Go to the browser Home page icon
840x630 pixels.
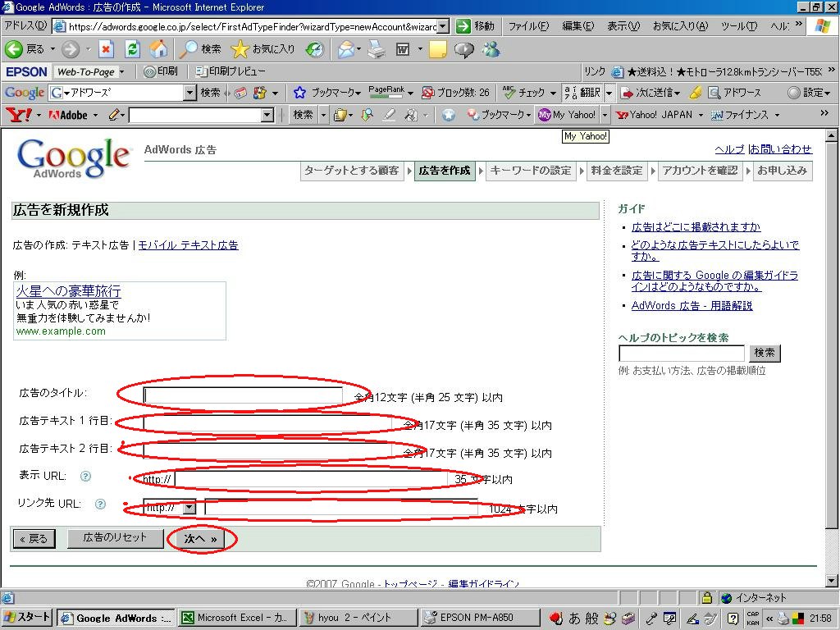coord(157,49)
